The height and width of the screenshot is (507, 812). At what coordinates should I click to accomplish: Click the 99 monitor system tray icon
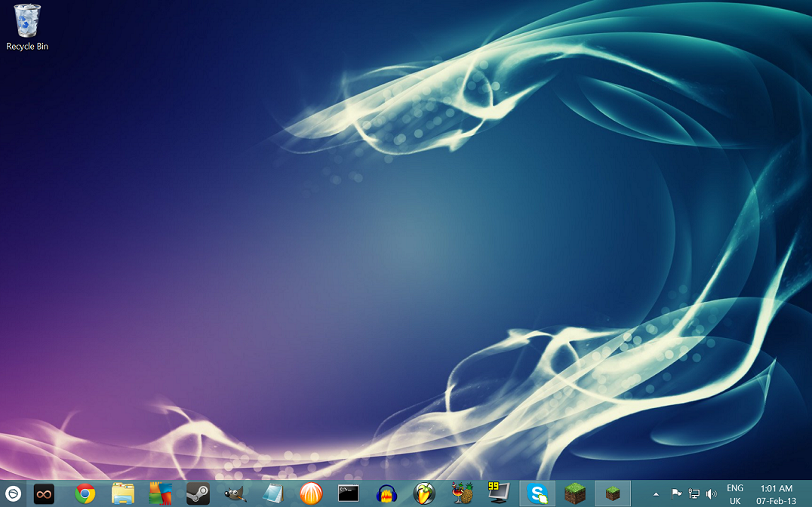(x=498, y=494)
